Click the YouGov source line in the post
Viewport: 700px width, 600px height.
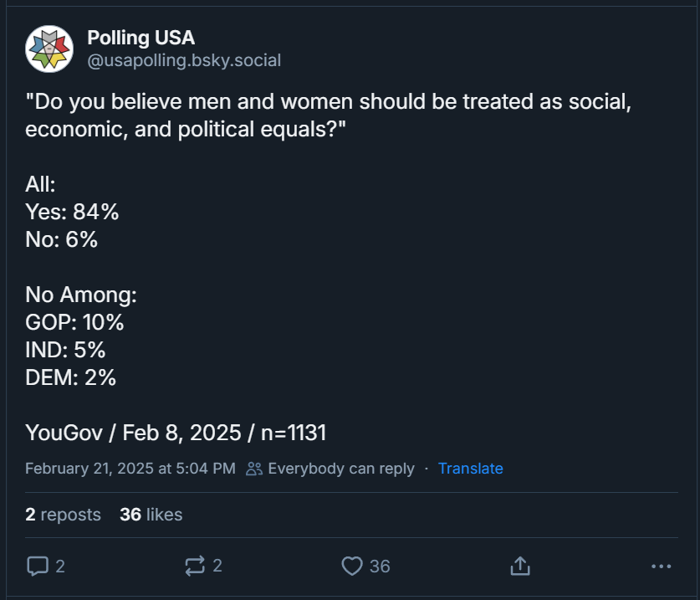(x=176, y=433)
